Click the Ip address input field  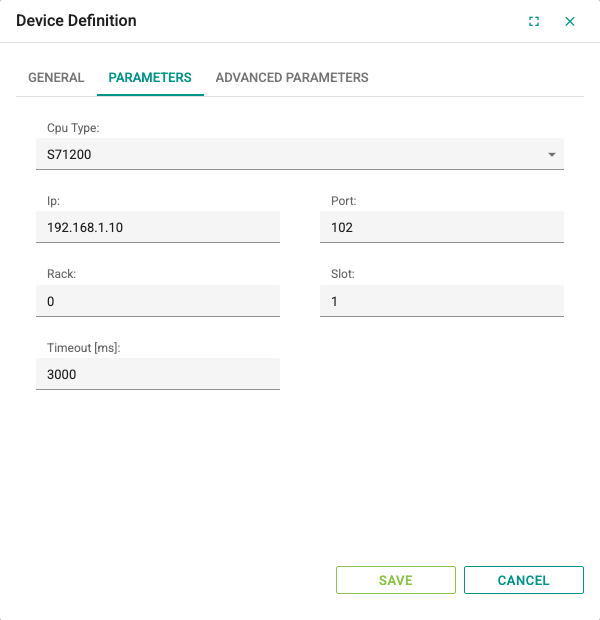[158, 227]
